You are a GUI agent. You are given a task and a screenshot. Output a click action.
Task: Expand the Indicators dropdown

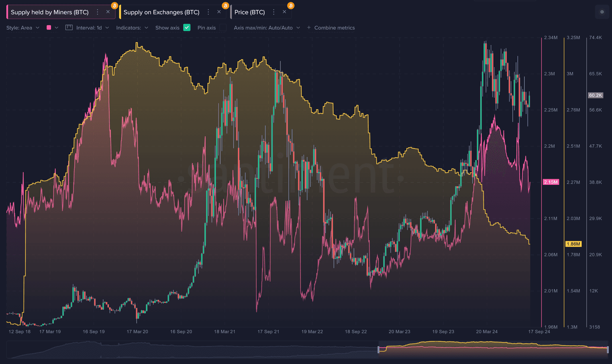(x=132, y=28)
